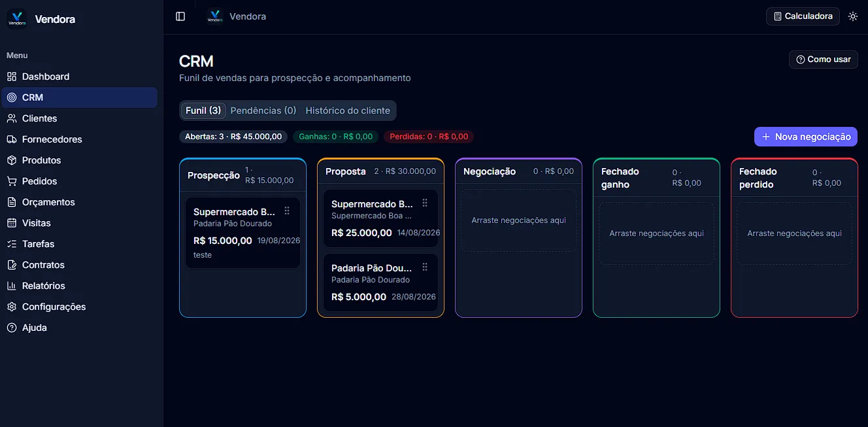Open the Como usar help button
The width and height of the screenshot is (868, 427).
point(824,60)
